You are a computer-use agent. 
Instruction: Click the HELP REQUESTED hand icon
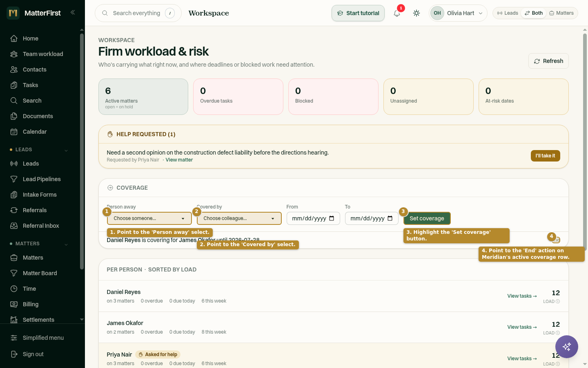(x=110, y=134)
